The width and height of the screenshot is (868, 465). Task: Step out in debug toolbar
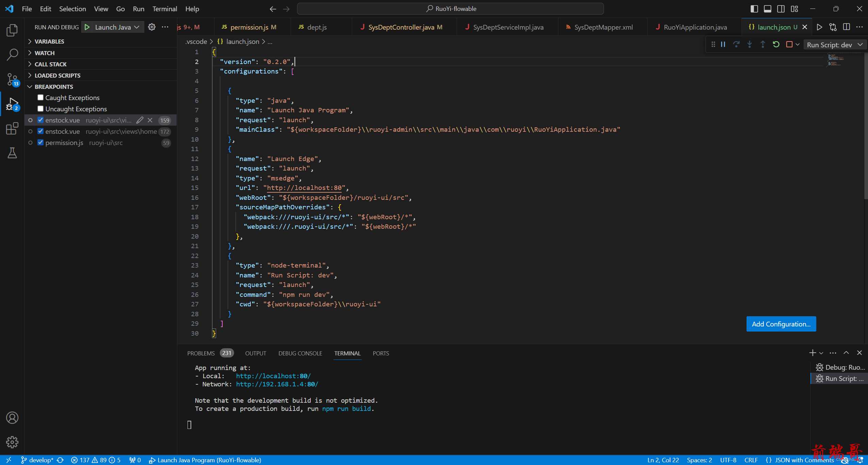tap(763, 45)
